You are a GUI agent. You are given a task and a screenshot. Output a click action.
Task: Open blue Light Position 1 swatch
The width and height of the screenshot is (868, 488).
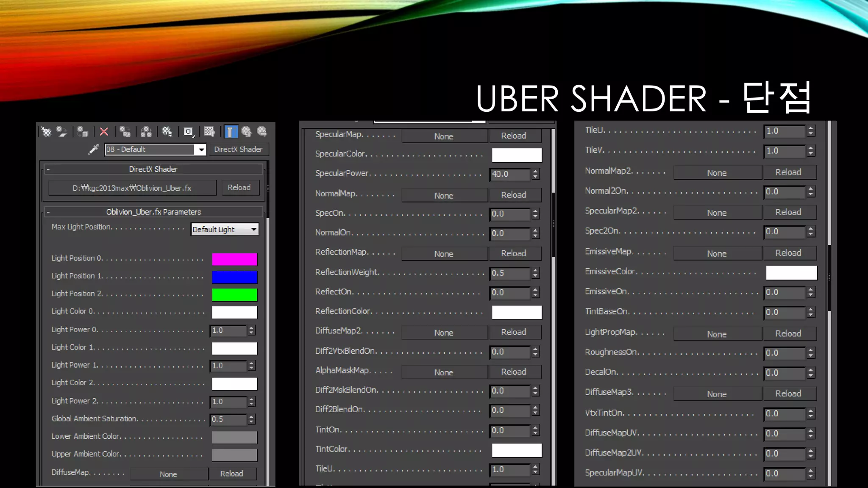tap(234, 277)
